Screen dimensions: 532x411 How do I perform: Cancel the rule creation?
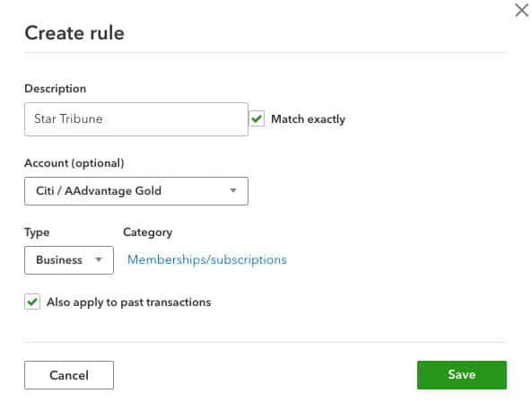(x=69, y=375)
